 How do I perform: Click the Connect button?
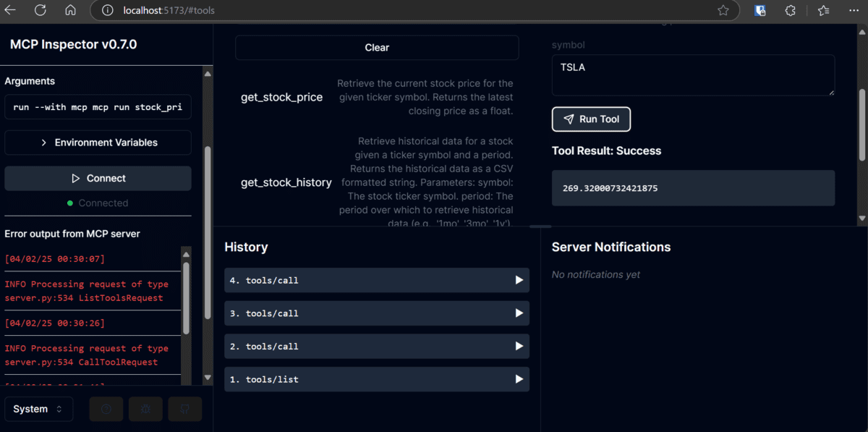pyautogui.click(x=98, y=178)
